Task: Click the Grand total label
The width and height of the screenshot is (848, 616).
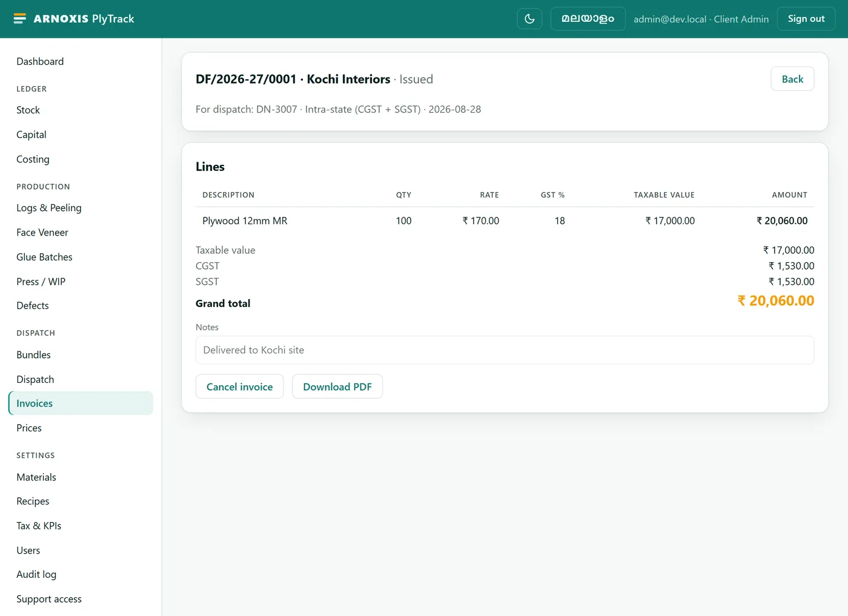Action: [x=223, y=303]
